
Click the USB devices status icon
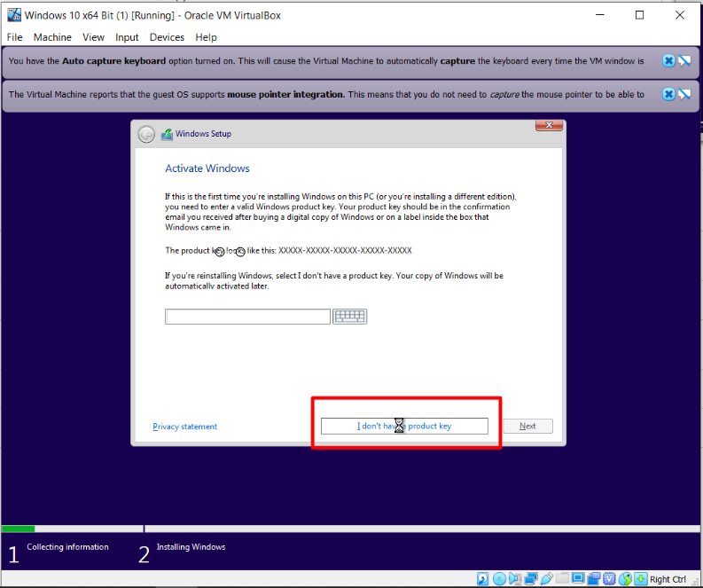point(546,579)
